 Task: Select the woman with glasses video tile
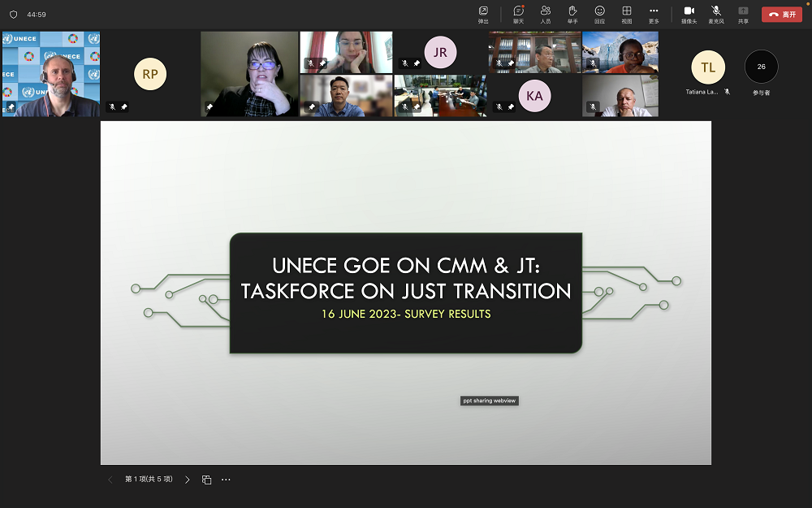(249, 74)
